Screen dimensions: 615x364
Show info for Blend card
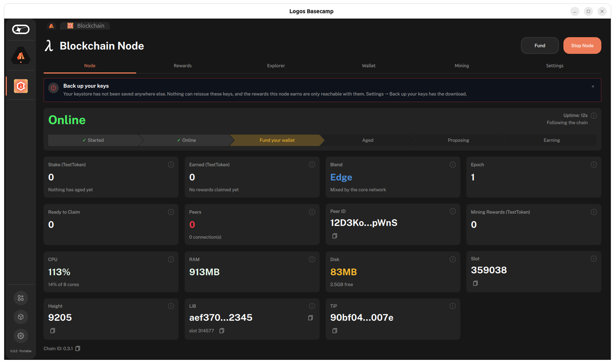[453, 165]
